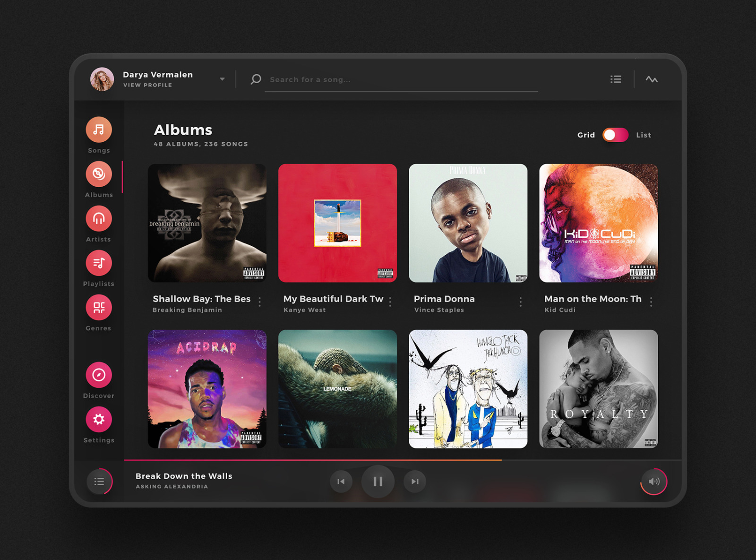Click the Man on the Moon: Th title
This screenshot has height=560, width=756.
tap(593, 299)
